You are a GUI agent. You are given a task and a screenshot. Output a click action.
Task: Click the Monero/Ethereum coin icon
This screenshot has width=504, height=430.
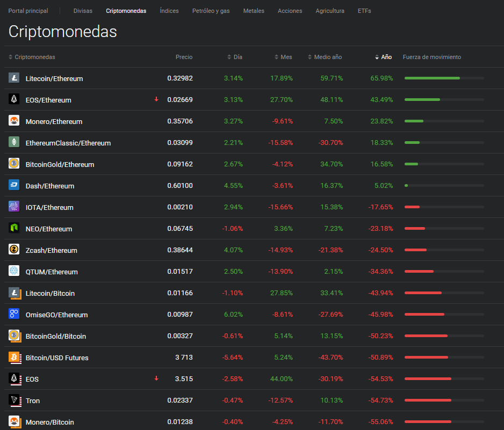14,121
